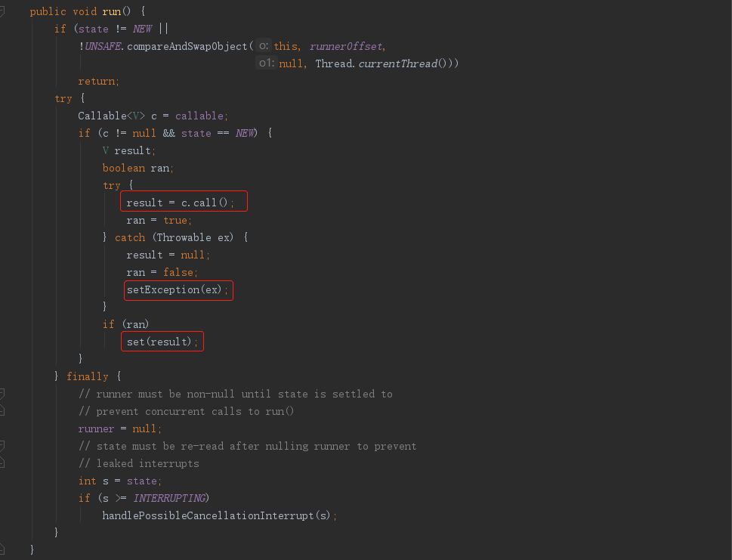Click the 'if (ran)' condition
732x560 pixels.
point(125,324)
